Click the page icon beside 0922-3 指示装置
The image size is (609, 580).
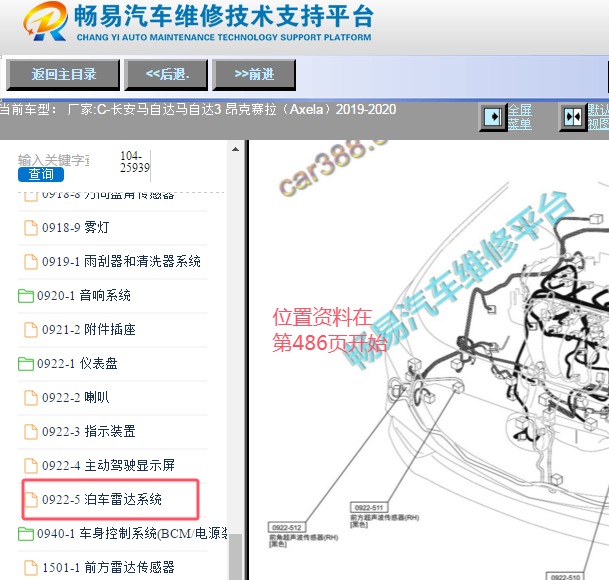(31, 432)
